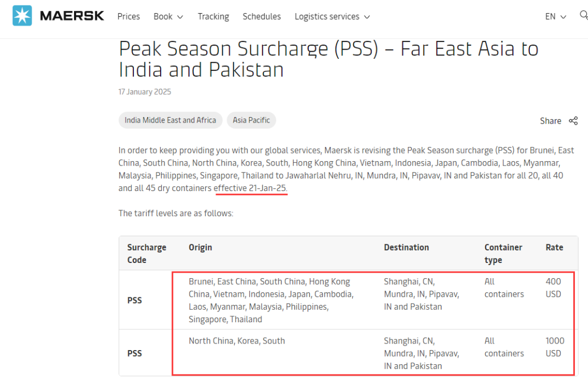Click the 1000 USD rate cell

tap(555, 347)
